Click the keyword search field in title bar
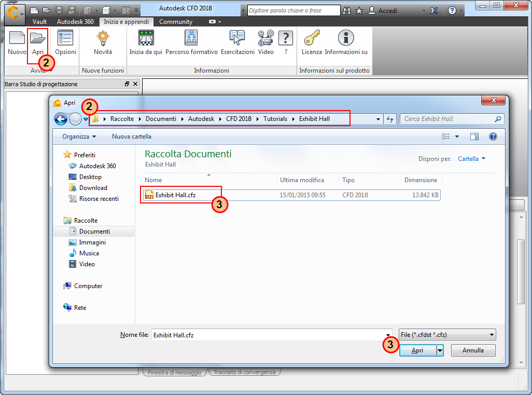Viewport: 532px width, 395px height. pos(294,10)
